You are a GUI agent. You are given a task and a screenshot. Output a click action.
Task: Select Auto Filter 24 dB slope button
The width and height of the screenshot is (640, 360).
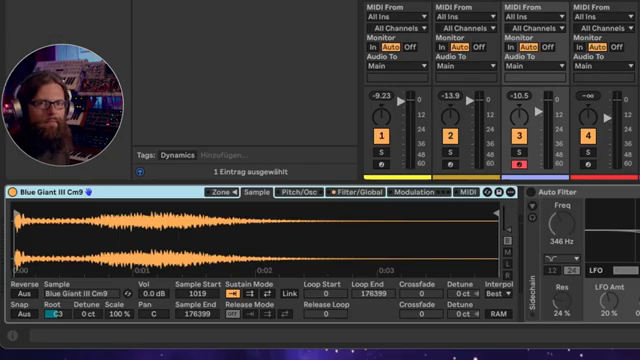(x=571, y=270)
